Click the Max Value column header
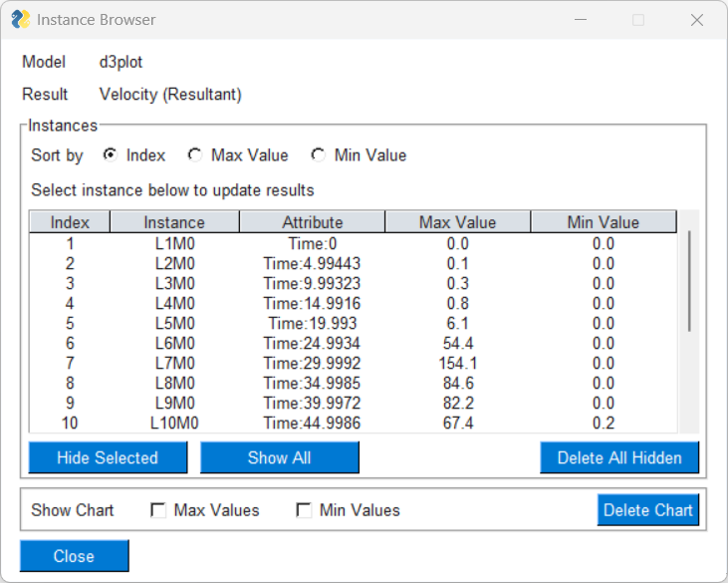The image size is (728, 583). [x=457, y=222]
